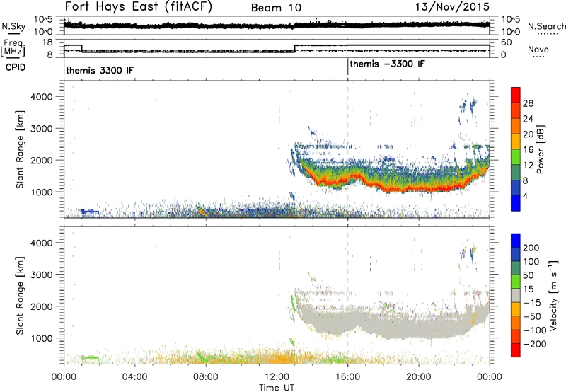Pick the blue top segment of Velocity colorbar
The height and width of the screenshot is (392, 566).
click(x=516, y=241)
